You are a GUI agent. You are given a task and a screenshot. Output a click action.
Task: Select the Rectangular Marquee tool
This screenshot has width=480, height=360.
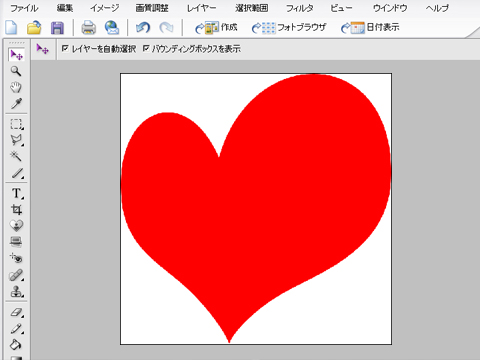coord(16,124)
